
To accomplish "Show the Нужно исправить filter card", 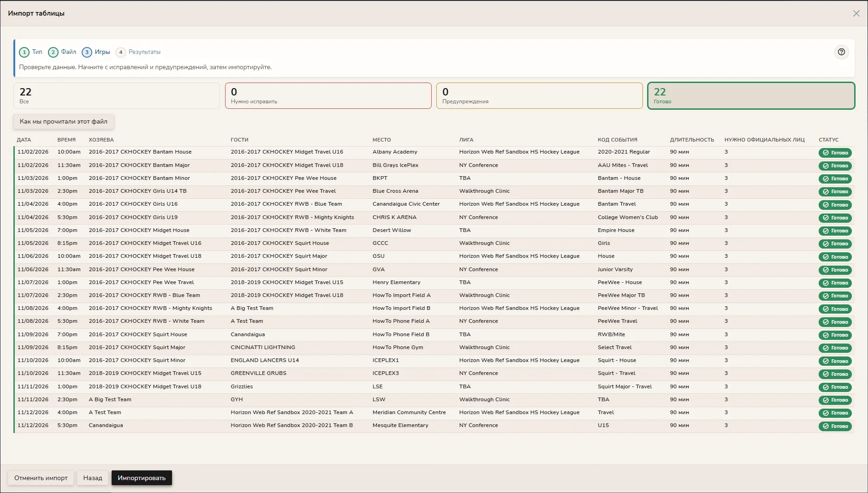I will [328, 95].
